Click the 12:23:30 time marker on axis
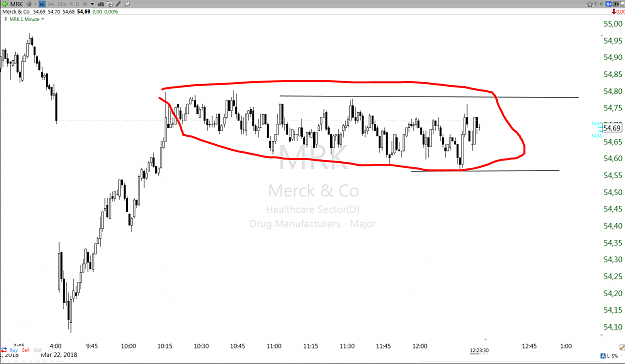Screen dimensions: 625x364 click(480, 350)
